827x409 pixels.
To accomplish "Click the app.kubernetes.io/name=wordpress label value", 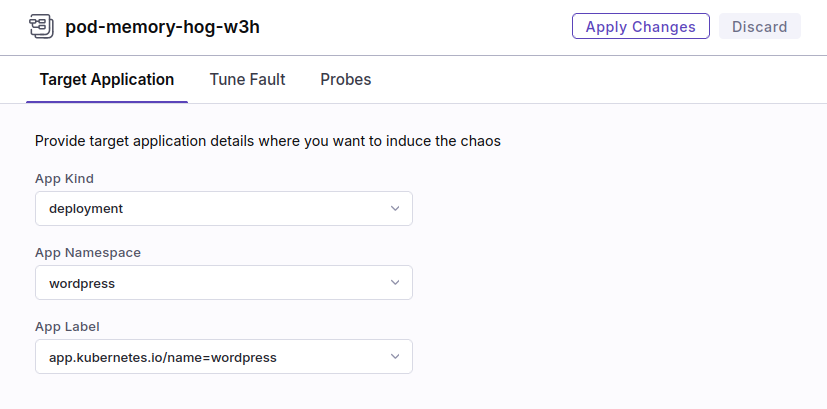I will coord(162,357).
